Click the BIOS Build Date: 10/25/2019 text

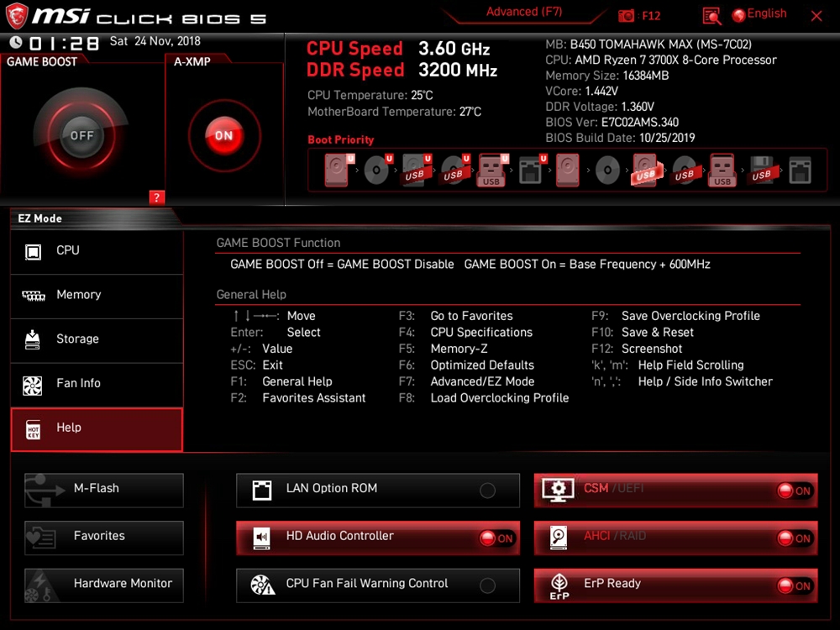point(620,139)
